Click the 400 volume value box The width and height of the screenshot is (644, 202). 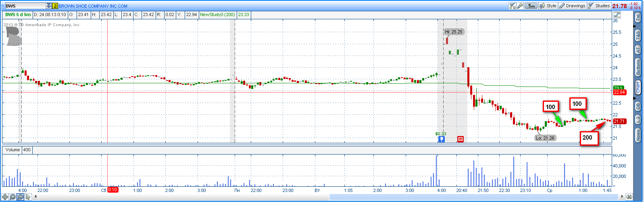pyautogui.click(x=27, y=150)
